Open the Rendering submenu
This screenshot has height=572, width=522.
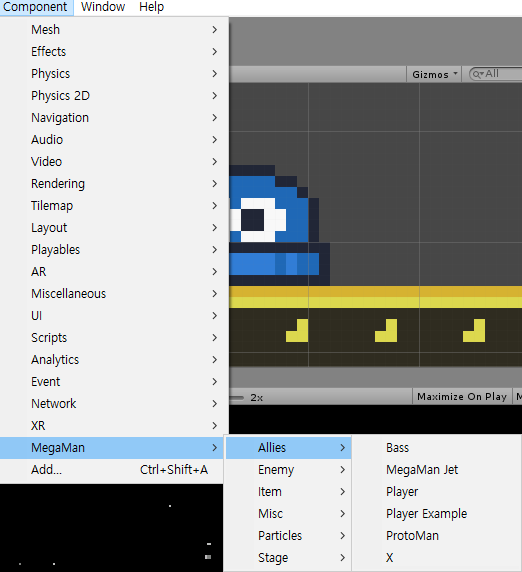(x=114, y=183)
